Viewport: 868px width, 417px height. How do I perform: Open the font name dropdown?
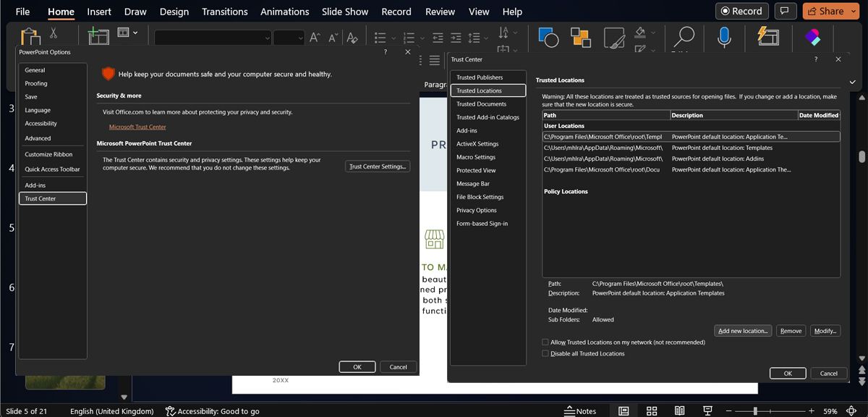click(x=267, y=38)
